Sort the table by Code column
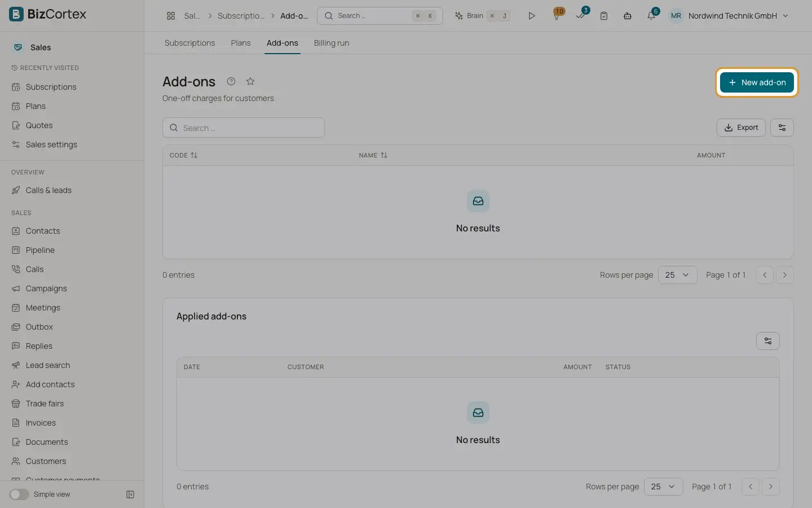 click(x=184, y=155)
